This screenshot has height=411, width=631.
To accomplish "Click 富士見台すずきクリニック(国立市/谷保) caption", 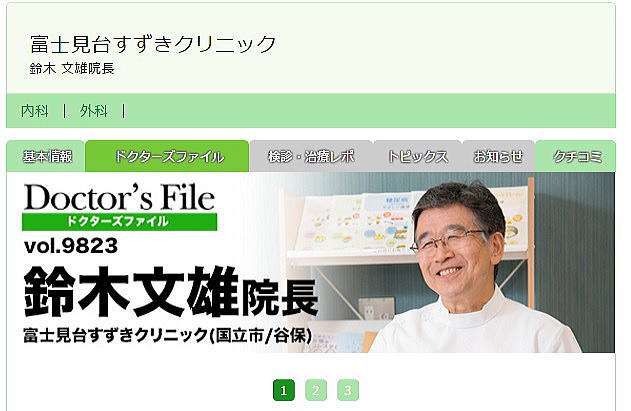I will tap(167, 335).
